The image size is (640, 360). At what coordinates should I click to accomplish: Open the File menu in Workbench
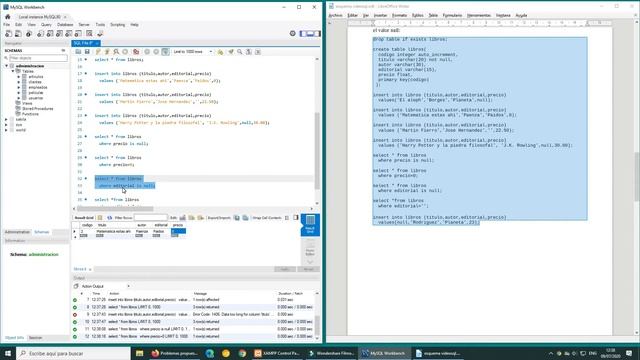(7, 25)
